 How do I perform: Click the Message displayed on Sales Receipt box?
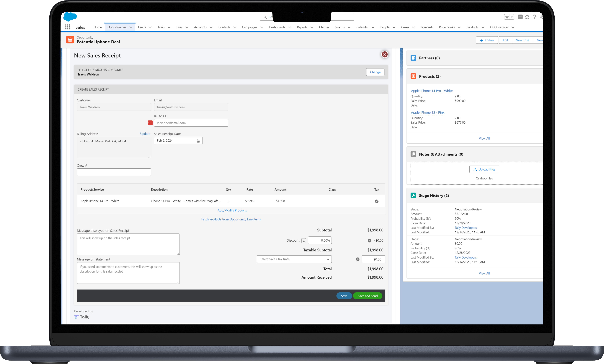[x=128, y=244]
